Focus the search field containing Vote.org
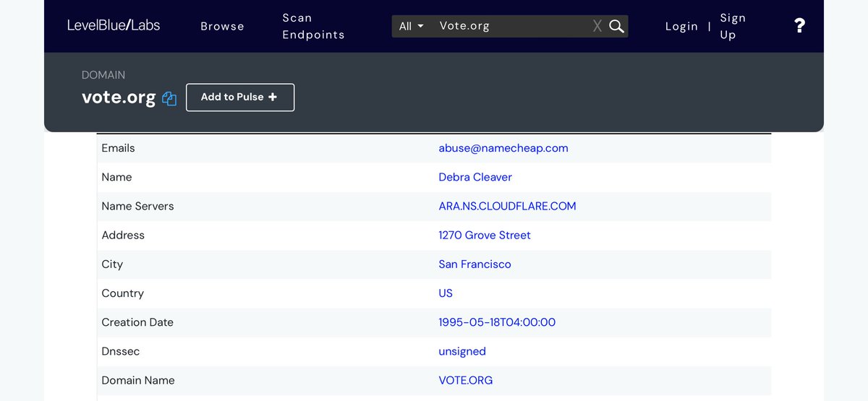Image resolution: width=868 pixels, height=401 pixels. coord(510,26)
